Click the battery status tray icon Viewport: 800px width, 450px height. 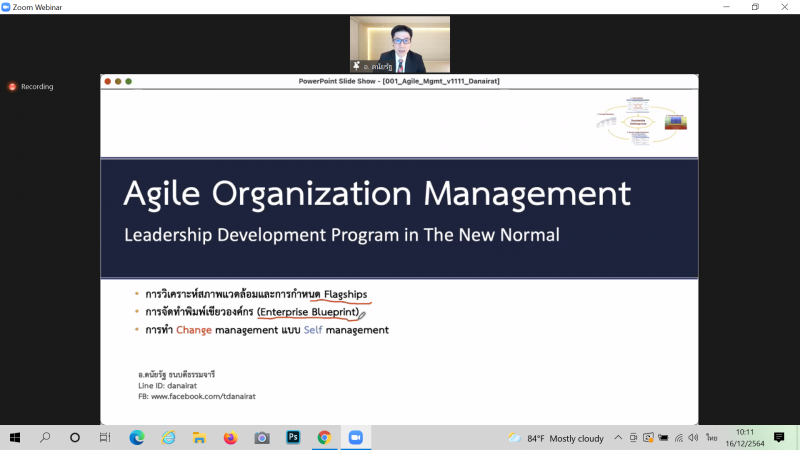pos(663,438)
